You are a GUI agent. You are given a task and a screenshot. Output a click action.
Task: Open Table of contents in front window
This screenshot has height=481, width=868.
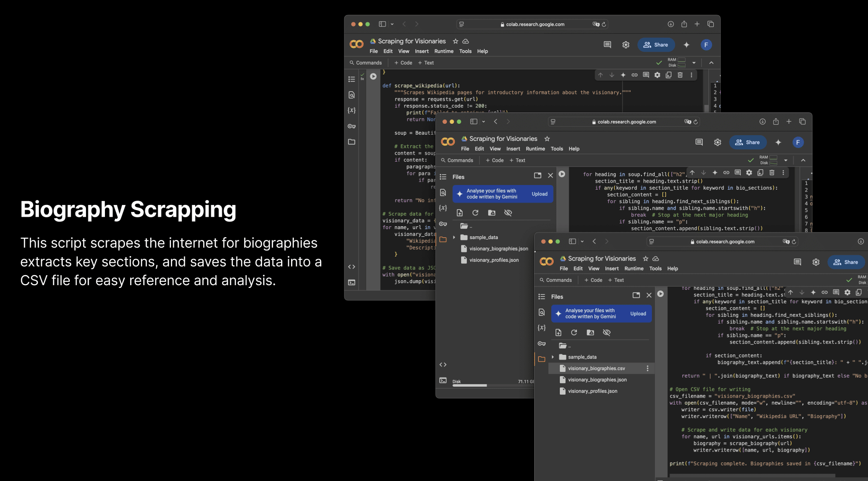(542, 296)
